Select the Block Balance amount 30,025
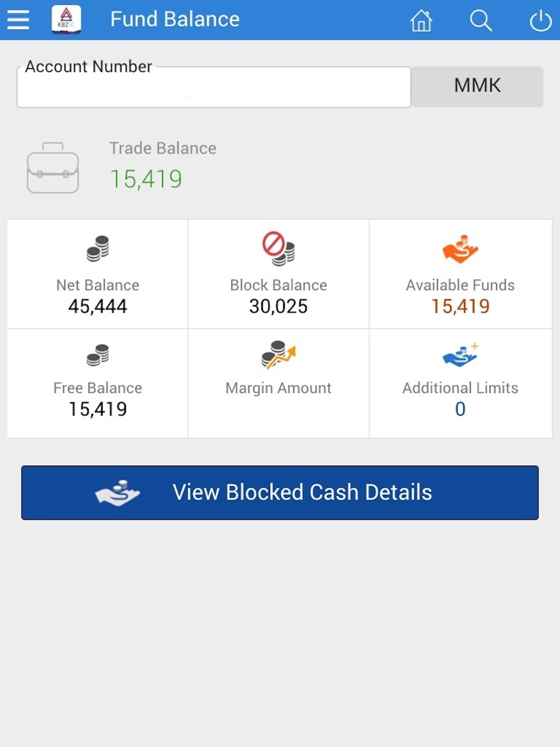560x747 pixels. (x=278, y=306)
